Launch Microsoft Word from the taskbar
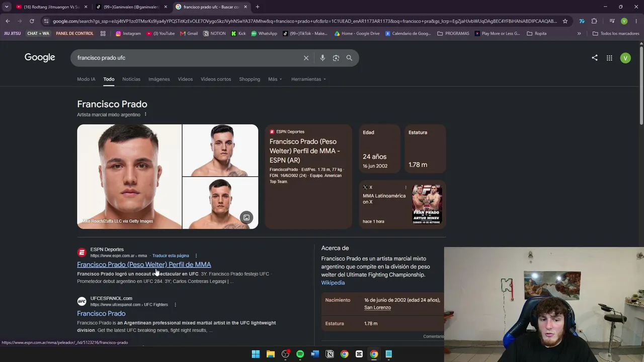Image resolution: width=644 pixels, height=362 pixels. (315, 354)
